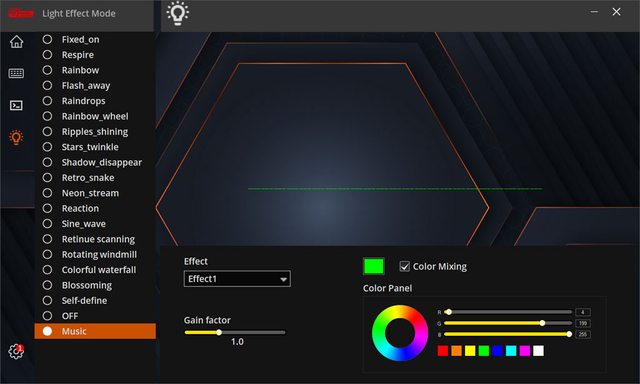The width and height of the screenshot is (640, 384).
Task: Click the light bulb icon in header
Action: (178, 13)
